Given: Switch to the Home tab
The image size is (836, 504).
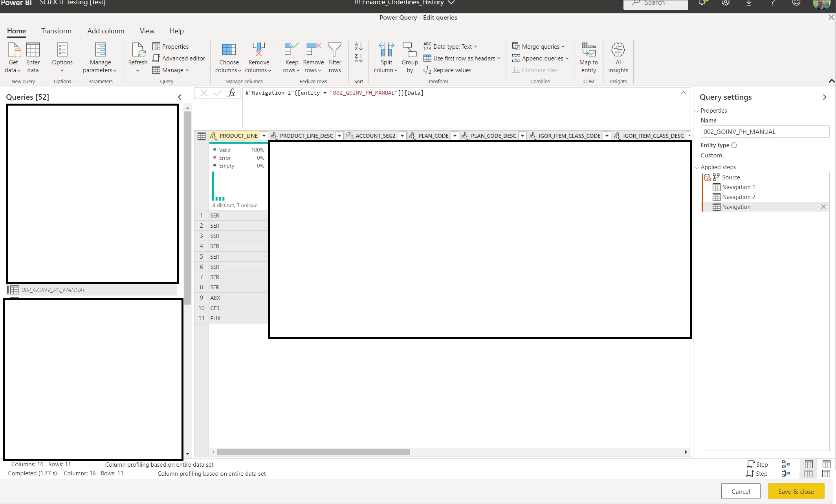Looking at the screenshot, I should (x=16, y=31).
